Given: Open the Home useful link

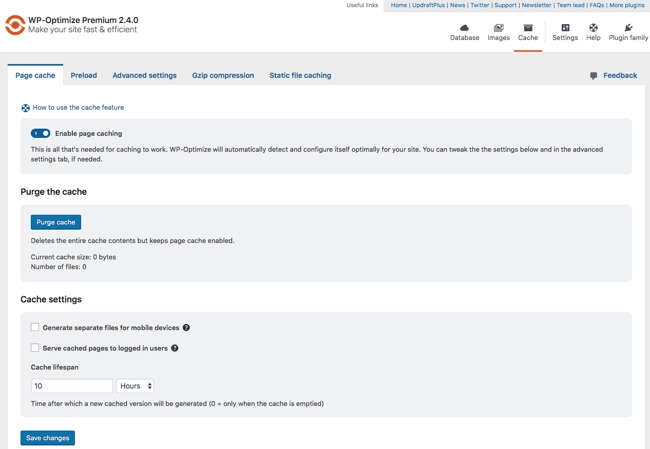Looking at the screenshot, I should click(x=399, y=5).
